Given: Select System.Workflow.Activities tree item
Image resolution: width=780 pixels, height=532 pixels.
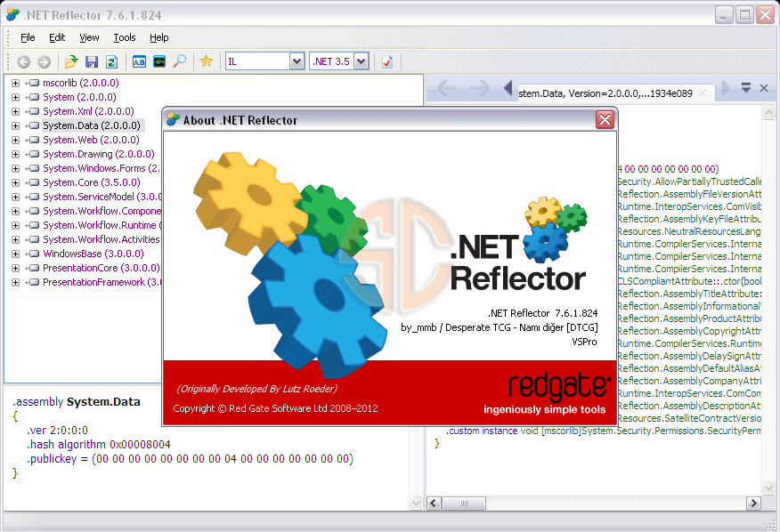Looking at the screenshot, I should click(x=102, y=239).
